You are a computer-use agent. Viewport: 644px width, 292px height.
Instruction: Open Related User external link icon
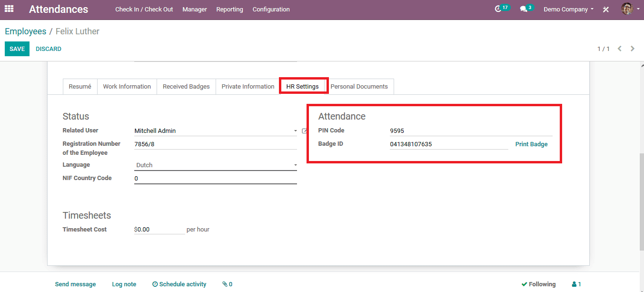304,131
